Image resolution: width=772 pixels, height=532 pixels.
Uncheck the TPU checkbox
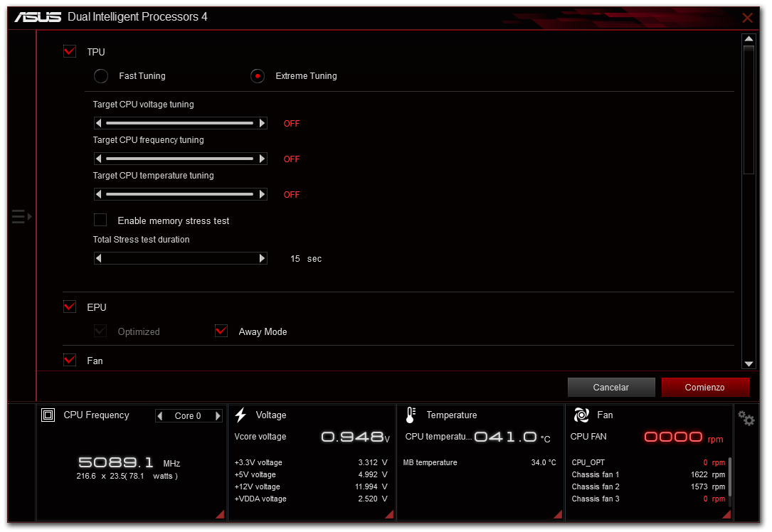[70, 51]
